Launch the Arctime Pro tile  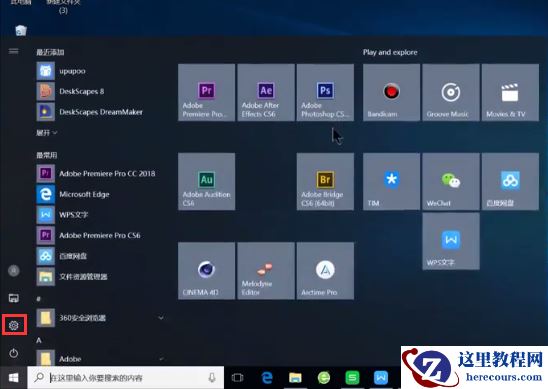pyautogui.click(x=325, y=271)
